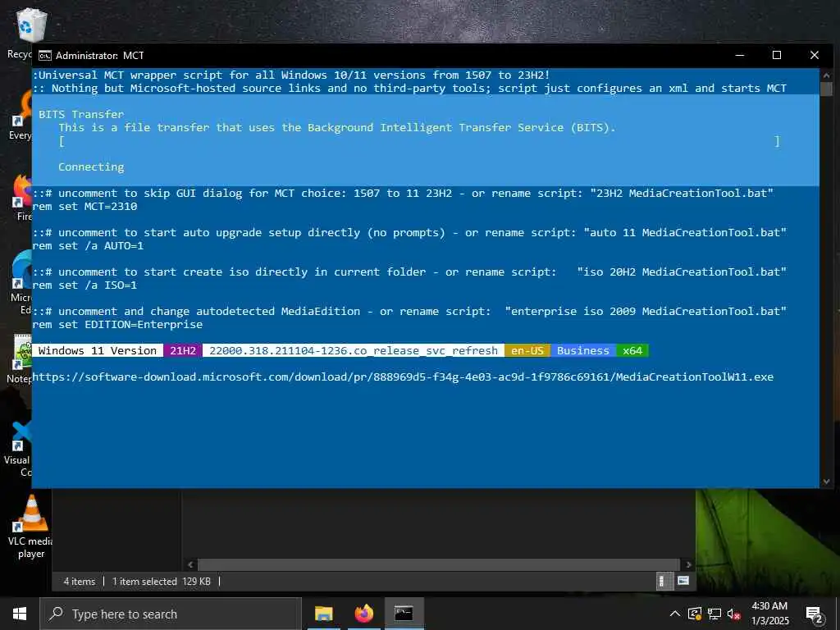840x630 pixels.
Task: Open File Explorer from the taskbar
Action: [x=323, y=614]
